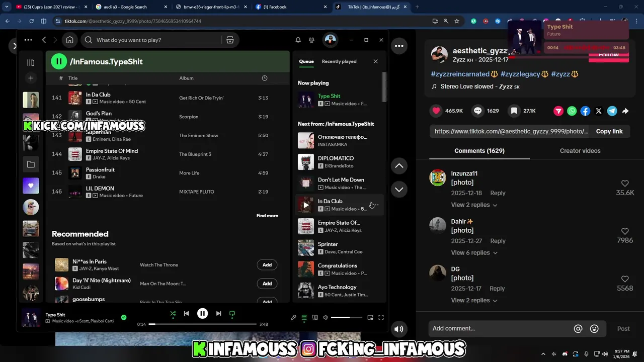Screen dimensions: 644x362
Task: Select Passionfruit track row
Action: click(168, 173)
